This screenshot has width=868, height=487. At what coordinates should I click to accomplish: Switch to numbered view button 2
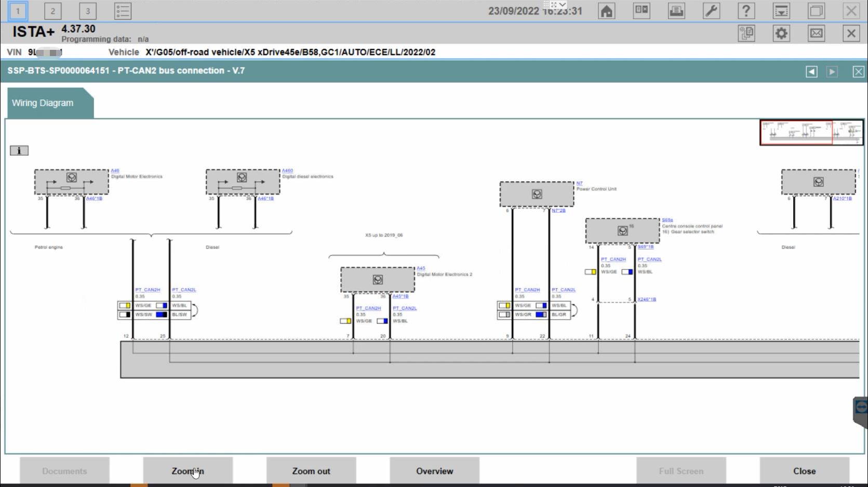[x=52, y=11]
